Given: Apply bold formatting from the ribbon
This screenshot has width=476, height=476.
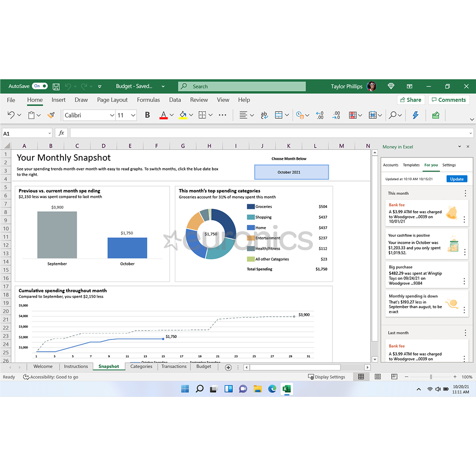Looking at the screenshot, I should 147,115.
